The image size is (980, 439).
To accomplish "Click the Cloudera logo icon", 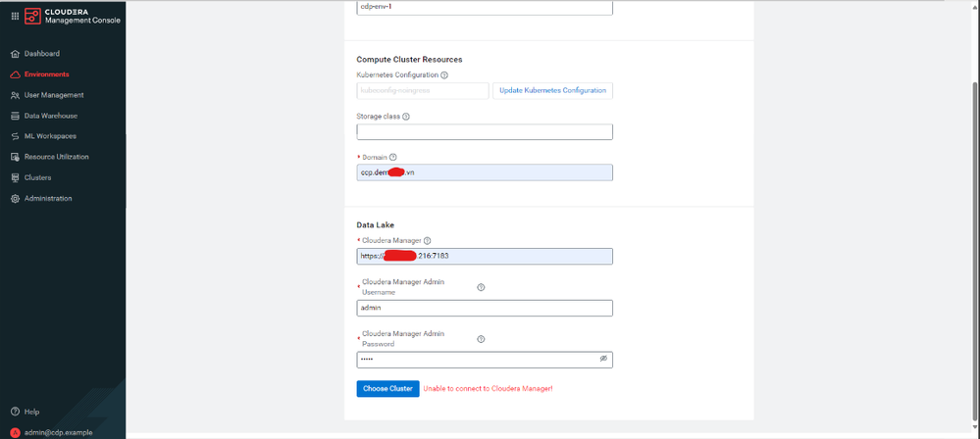I will (32, 17).
